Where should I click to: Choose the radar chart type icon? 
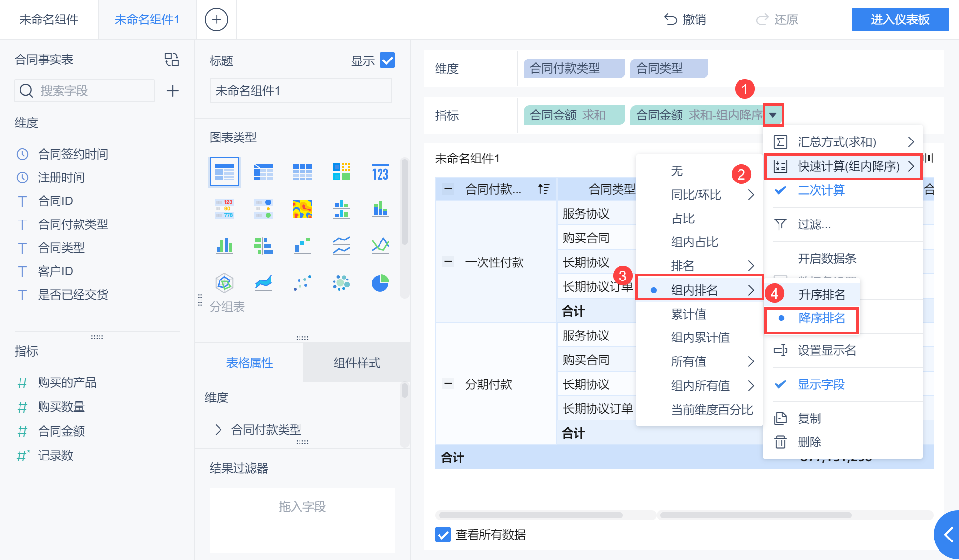point(224,282)
